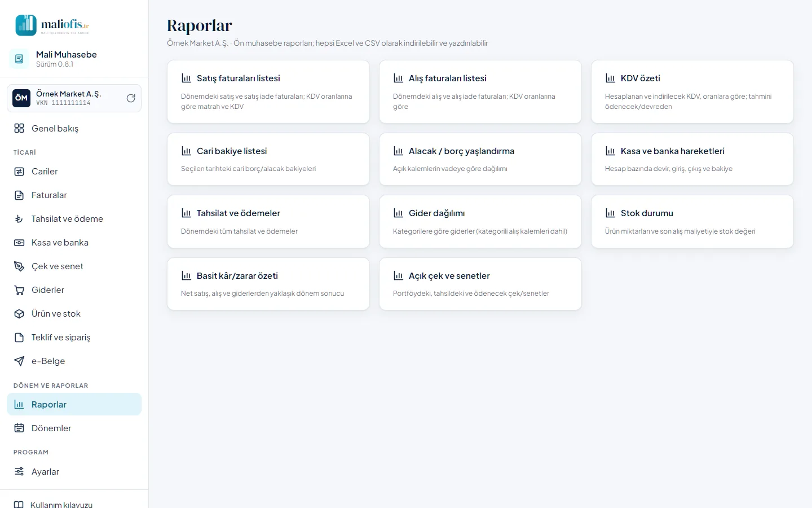Screen dimensions: 812x508
Task: Click the VKN 1111111114 text
Action: (x=63, y=103)
